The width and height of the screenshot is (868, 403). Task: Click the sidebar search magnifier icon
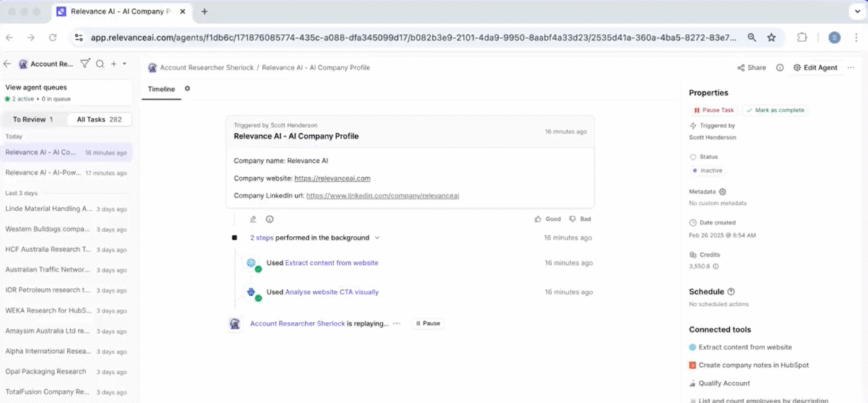point(101,64)
